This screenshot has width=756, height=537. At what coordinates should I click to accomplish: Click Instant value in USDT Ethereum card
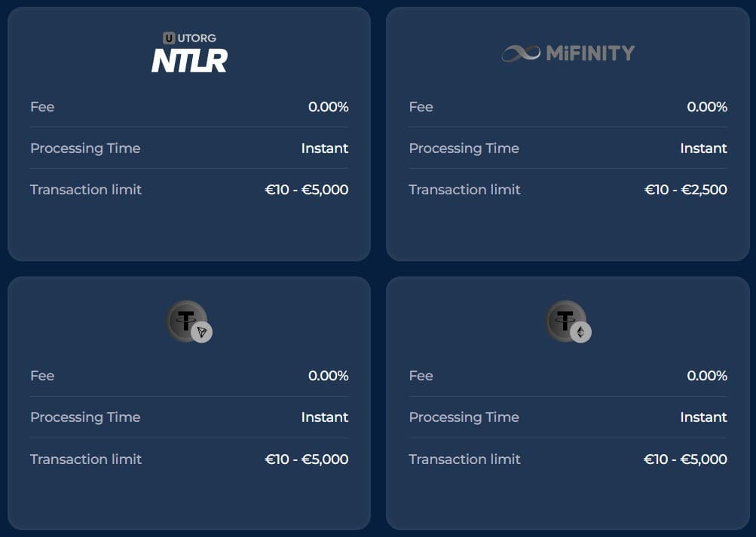pyautogui.click(x=703, y=417)
